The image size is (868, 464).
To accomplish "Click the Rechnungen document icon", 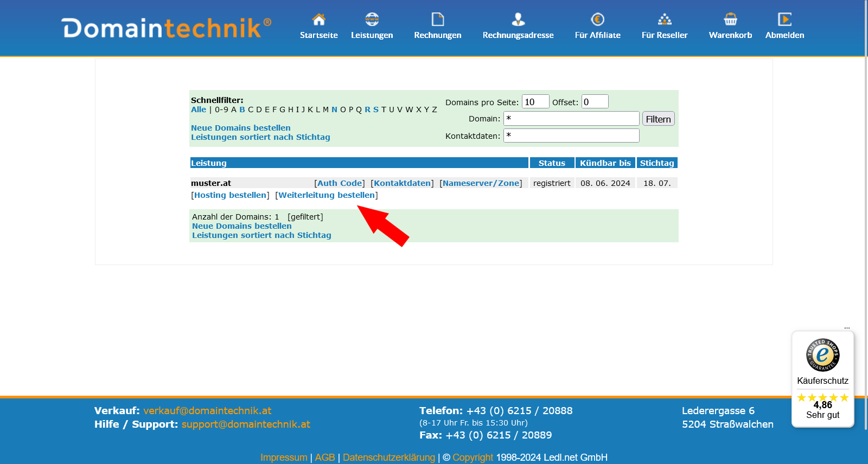I will pos(437,20).
